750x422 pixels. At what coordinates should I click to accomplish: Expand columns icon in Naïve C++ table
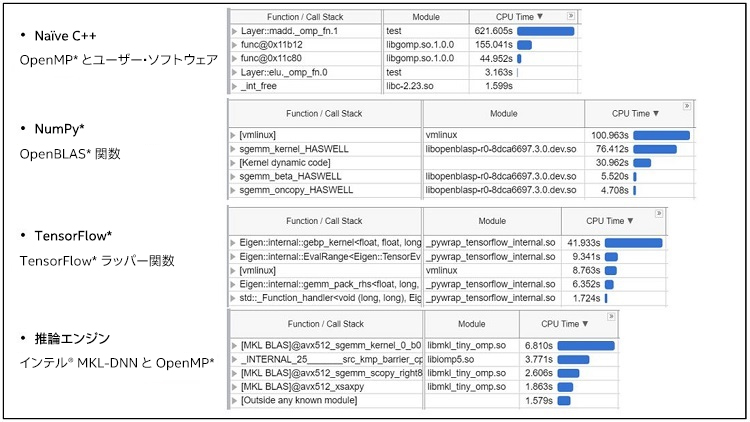pos(571,16)
